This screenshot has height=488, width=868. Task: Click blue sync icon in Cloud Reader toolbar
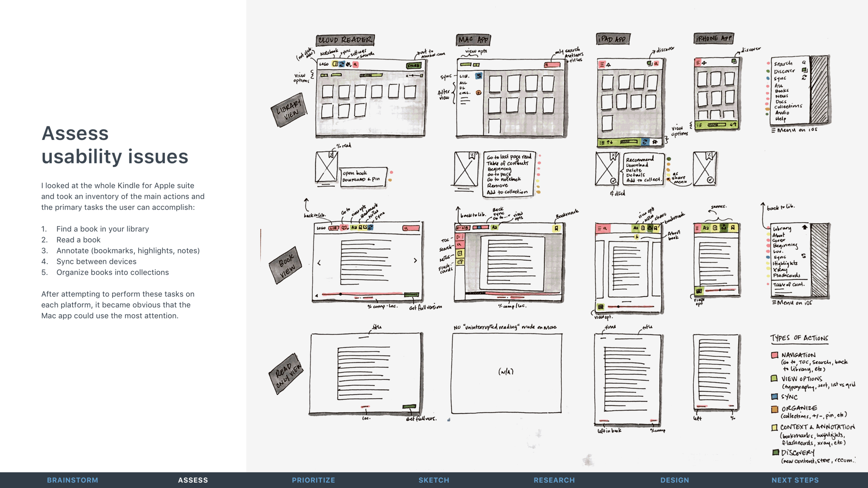(342, 64)
